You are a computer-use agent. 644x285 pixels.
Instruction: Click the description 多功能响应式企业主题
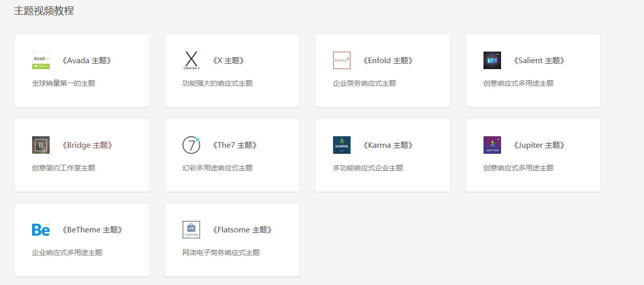(368, 168)
